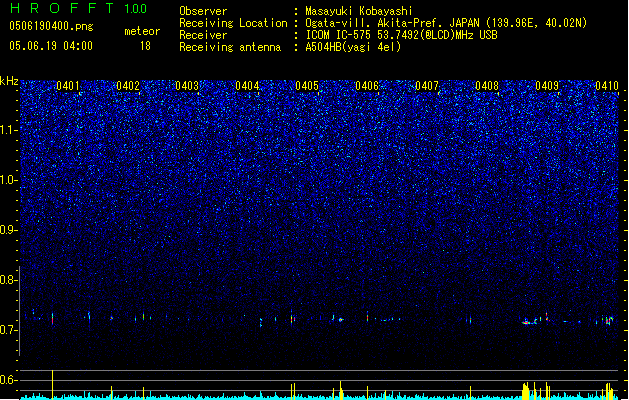This screenshot has height=400, width=629.
Task: Click the Receiving Location label
Action: click(233, 23)
